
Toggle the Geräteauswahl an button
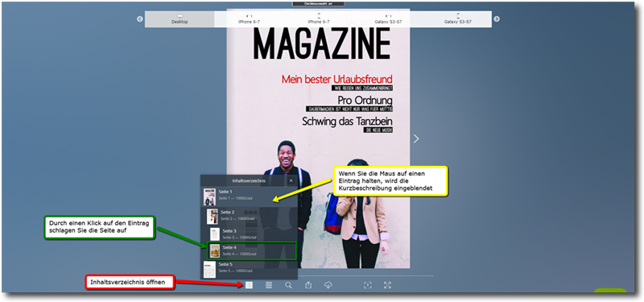click(318, 4)
